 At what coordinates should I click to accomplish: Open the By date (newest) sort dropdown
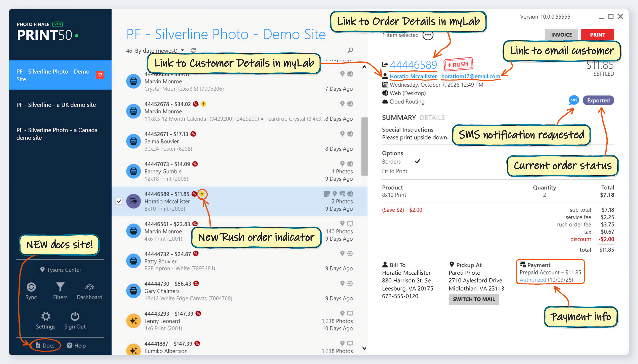pos(159,50)
